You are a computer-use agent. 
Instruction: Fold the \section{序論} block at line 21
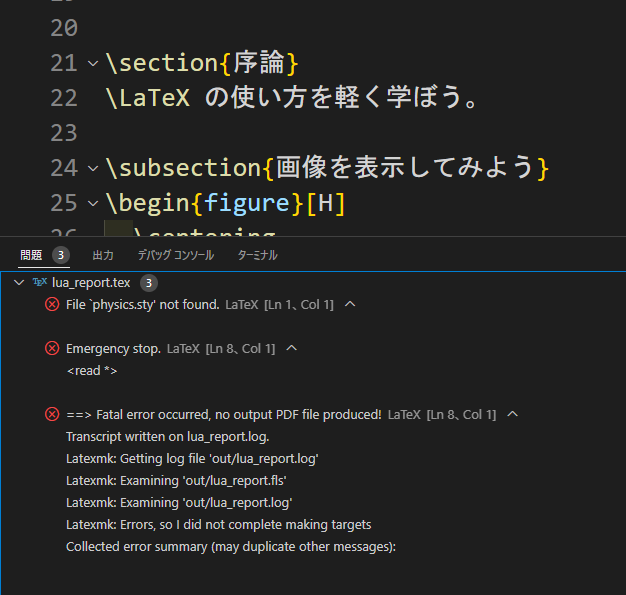pos(93,63)
